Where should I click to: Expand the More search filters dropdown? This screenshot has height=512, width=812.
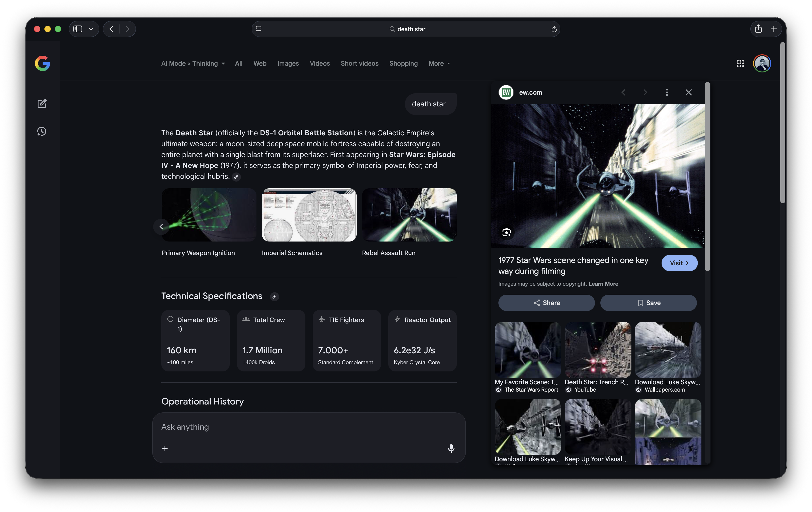click(x=439, y=63)
